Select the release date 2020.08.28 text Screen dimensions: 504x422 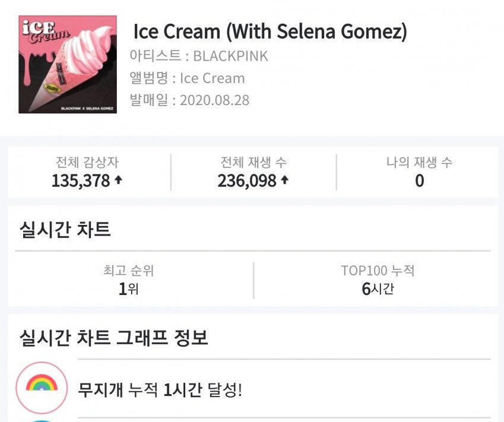(214, 100)
